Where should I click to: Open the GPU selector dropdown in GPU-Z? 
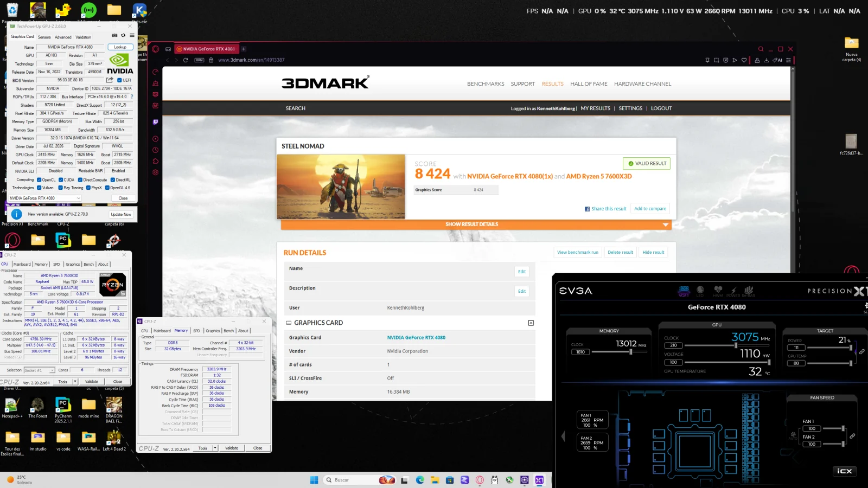click(x=45, y=198)
